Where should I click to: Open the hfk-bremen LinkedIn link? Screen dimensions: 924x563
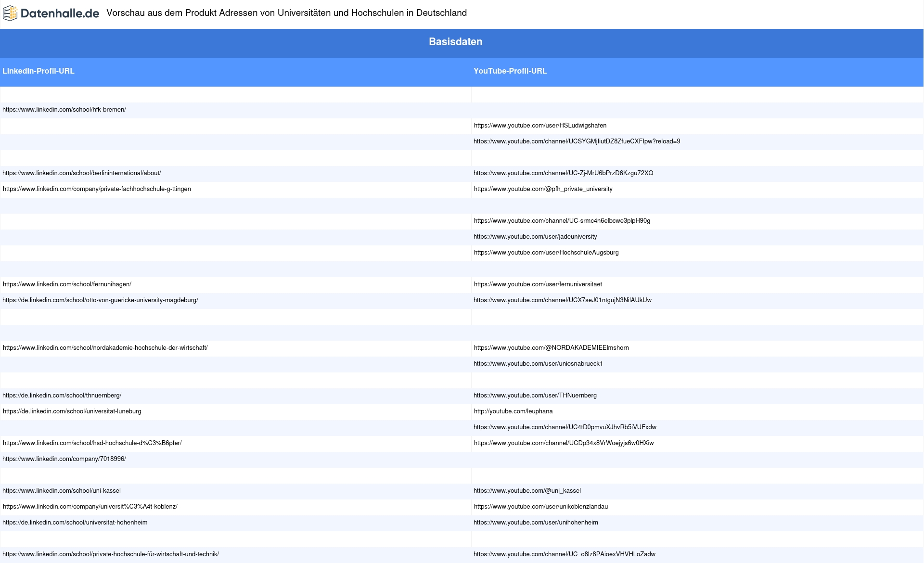coord(64,110)
